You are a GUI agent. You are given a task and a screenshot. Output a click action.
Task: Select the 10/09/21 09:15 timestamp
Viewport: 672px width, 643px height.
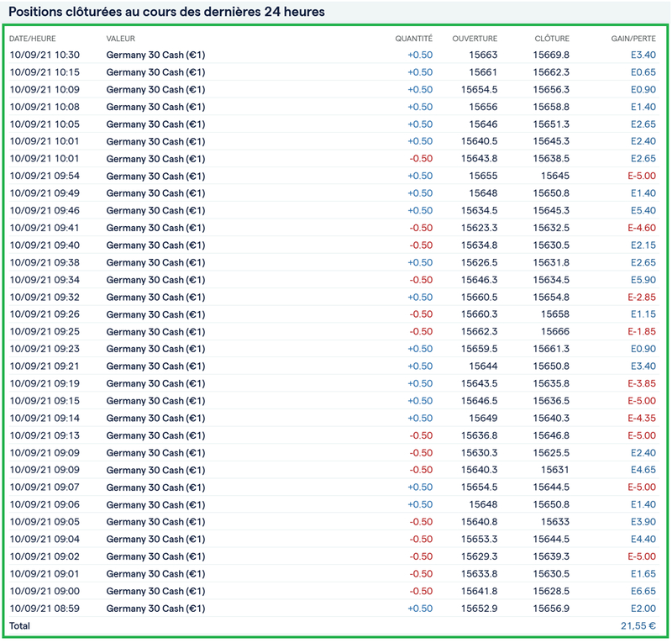click(45, 401)
